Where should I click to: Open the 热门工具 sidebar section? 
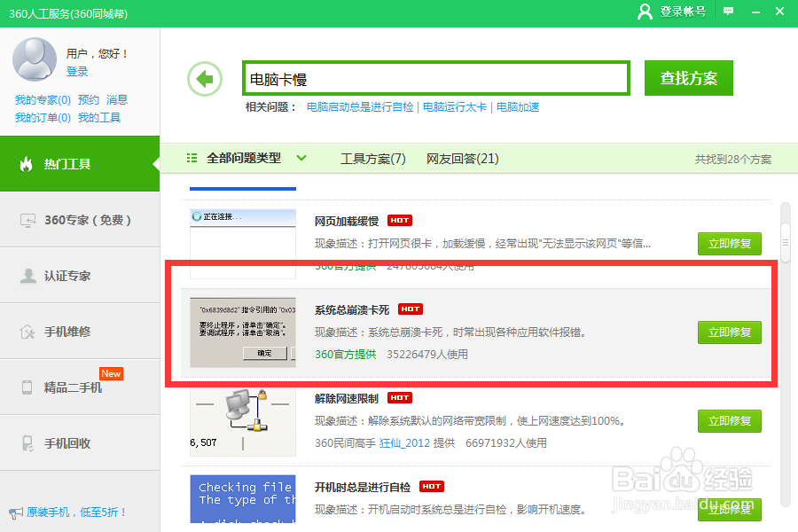coord(80,164)
